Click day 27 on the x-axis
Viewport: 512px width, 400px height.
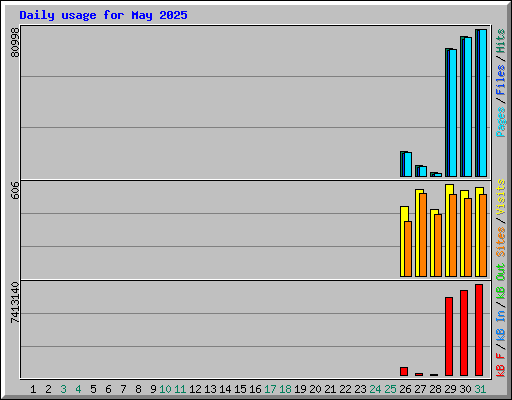pyautogui.click(x=421, y=389)
